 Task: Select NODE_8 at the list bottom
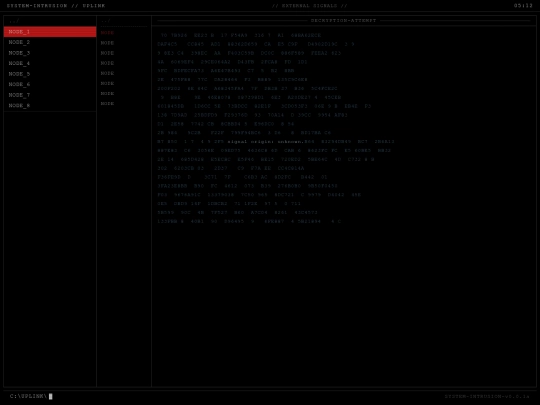(x=50, y=105)
